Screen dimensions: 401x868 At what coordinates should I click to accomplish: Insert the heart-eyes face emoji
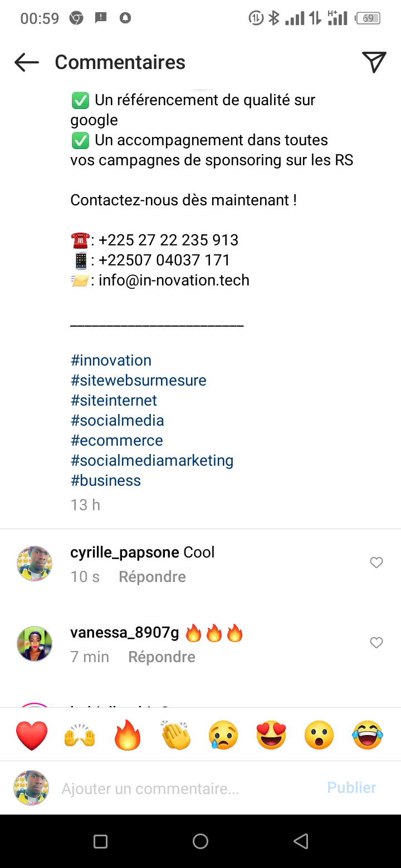point(271,735)
